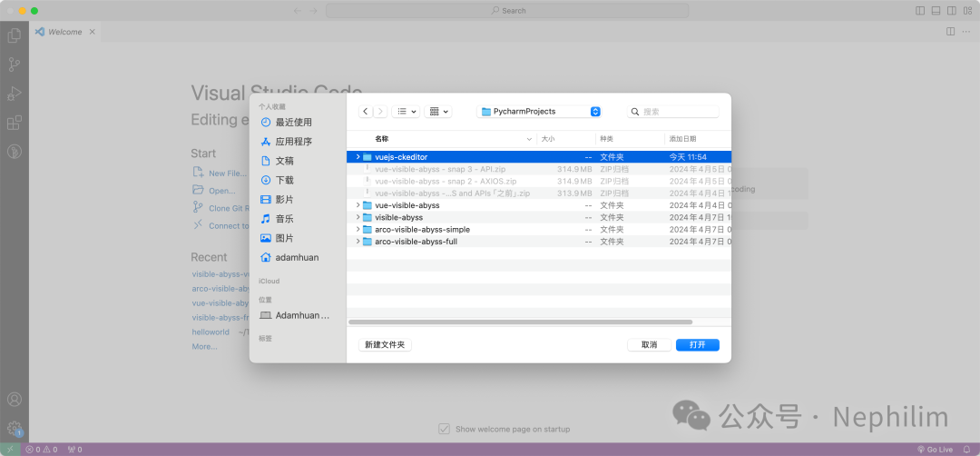Click the More recent projects link

click(204, 346)
